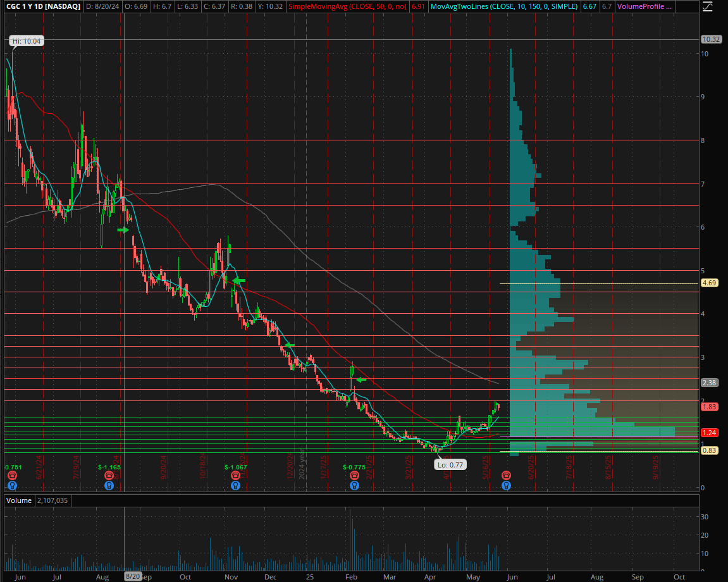This screenshot has width=728, height=582.
Task: Click the red 1.83 last price tag
Action: point(709,406)
